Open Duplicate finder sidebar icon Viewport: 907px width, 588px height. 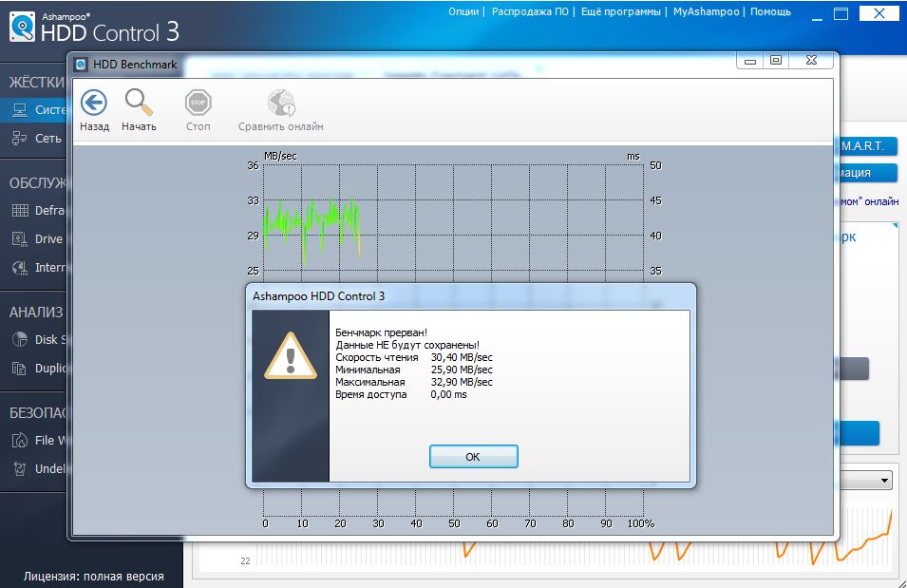click(x=20, y=368)
